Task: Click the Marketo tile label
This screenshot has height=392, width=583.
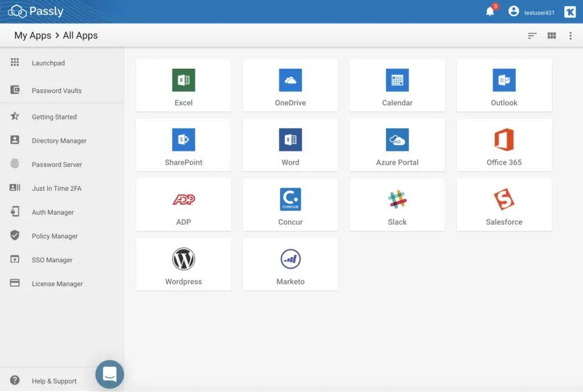Action: tap(290, 282)
